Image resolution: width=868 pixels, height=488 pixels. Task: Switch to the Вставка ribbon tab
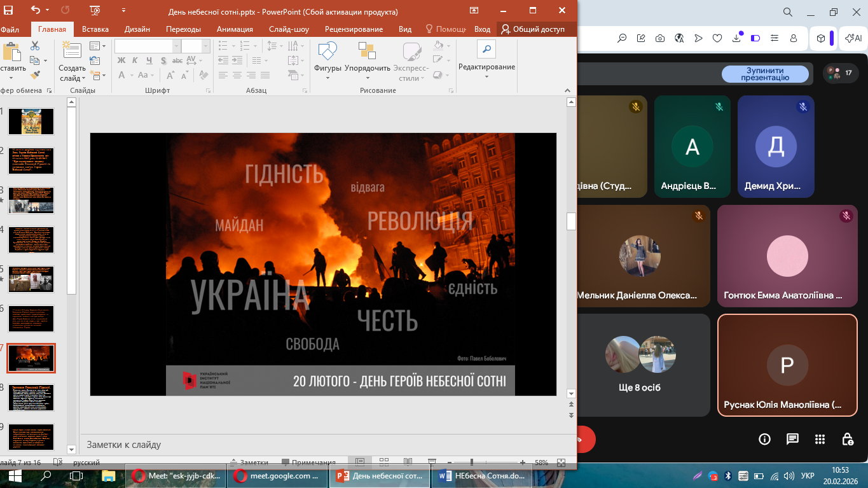pos(95,29)
